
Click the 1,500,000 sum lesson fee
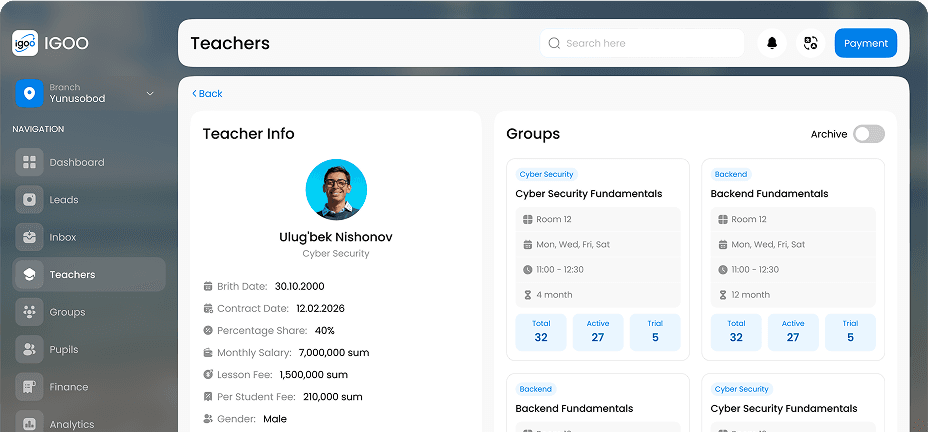pyautogui.click(x=314, y=375)
